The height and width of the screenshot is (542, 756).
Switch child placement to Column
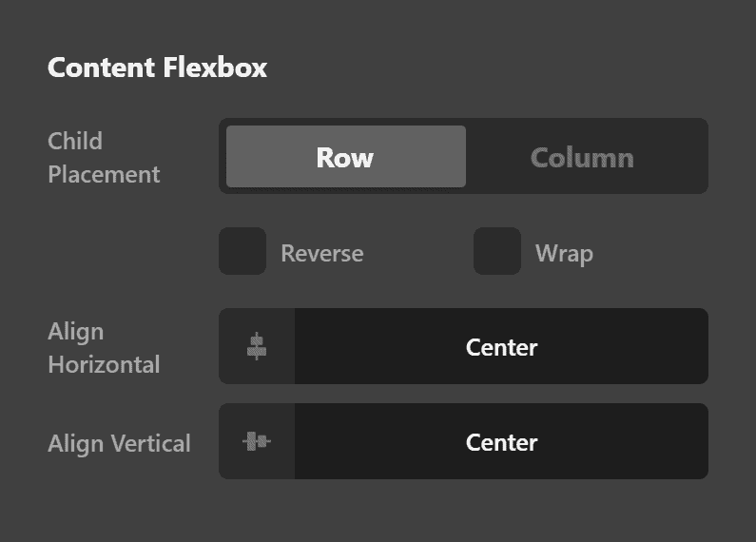point(582,157)
